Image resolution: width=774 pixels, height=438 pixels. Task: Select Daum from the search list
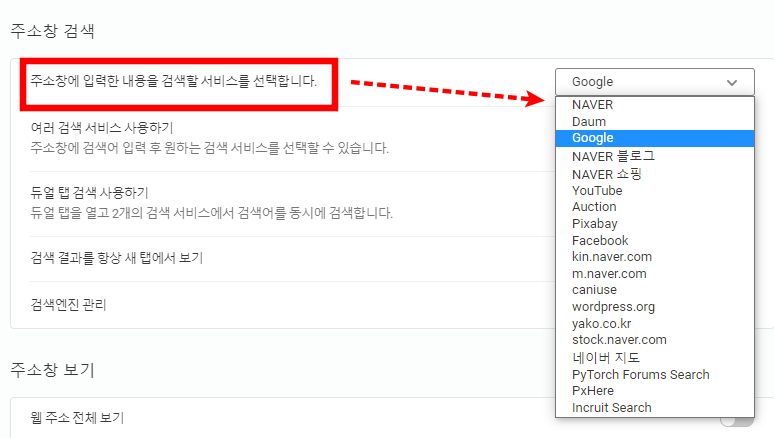pyautogui.click(x=655, y=121)
